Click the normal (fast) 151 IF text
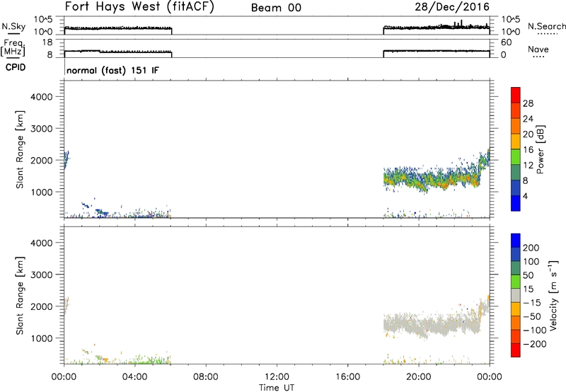 (x=112, y=70)
